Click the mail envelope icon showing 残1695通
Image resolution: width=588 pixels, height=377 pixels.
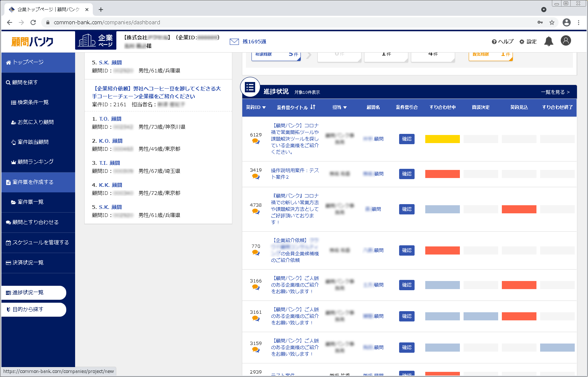(x=234, y=42)
